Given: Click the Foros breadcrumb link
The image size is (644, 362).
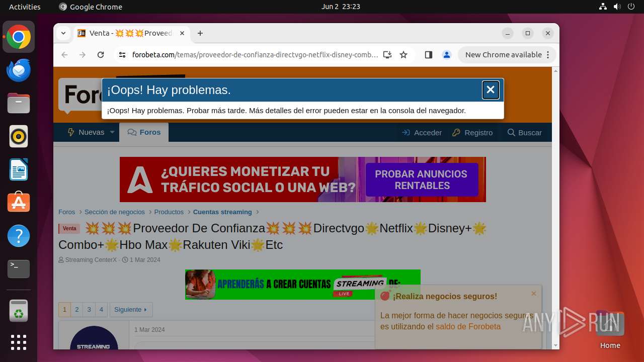Looking at the screenshot, I should (x=66, y=212).
